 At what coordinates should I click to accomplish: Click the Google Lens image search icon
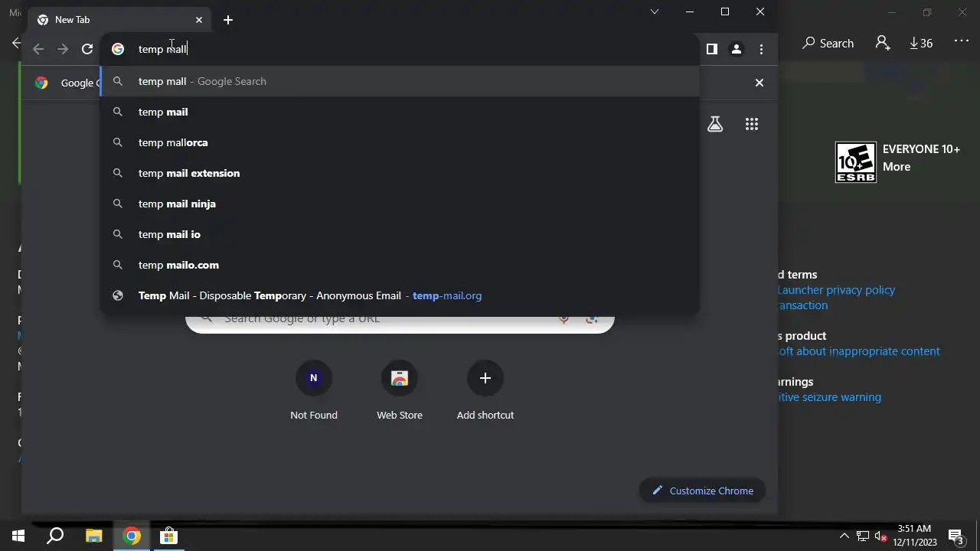[x=591, y=318]
